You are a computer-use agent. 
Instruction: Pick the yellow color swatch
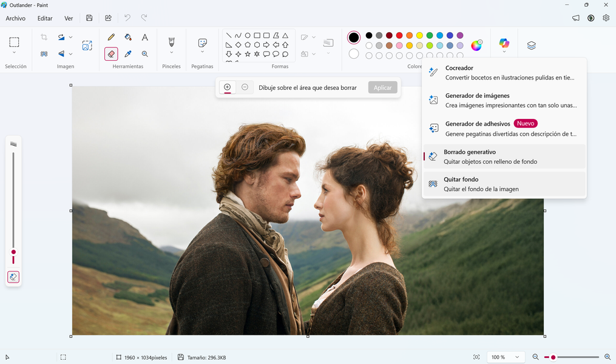pyautogui.click(x=419, y=35)
